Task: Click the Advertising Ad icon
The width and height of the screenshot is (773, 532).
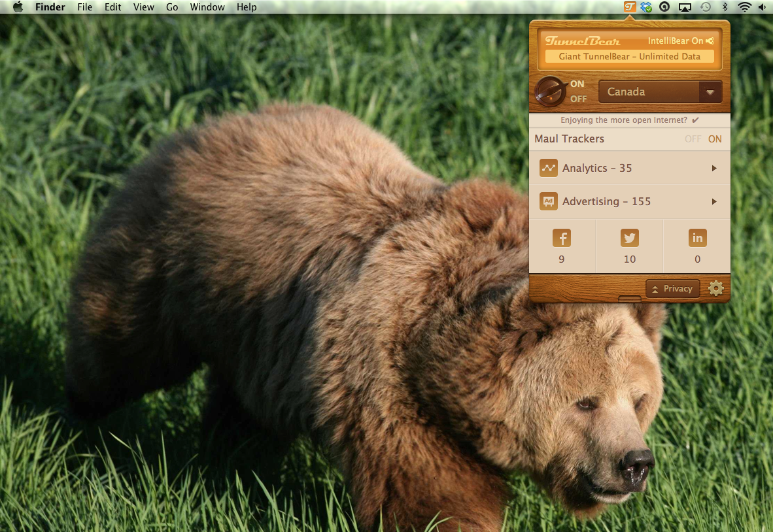Action: click(x=548, y=201)
